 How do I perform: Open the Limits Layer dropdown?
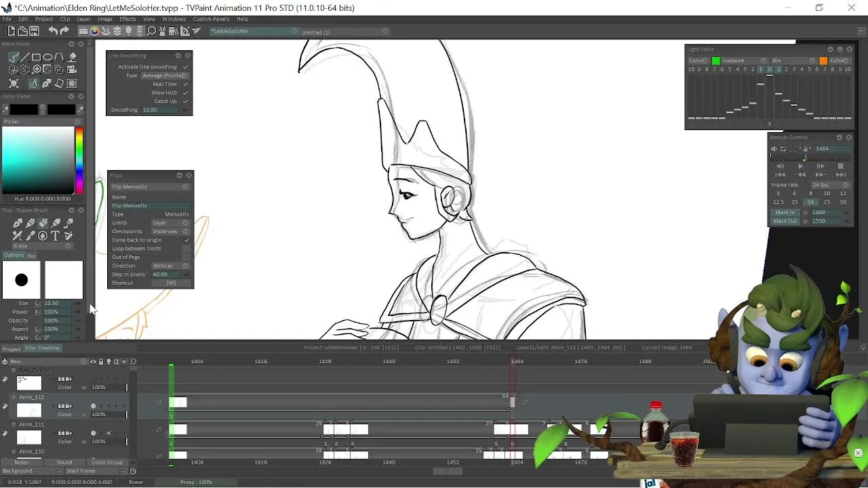click(171, 223)
